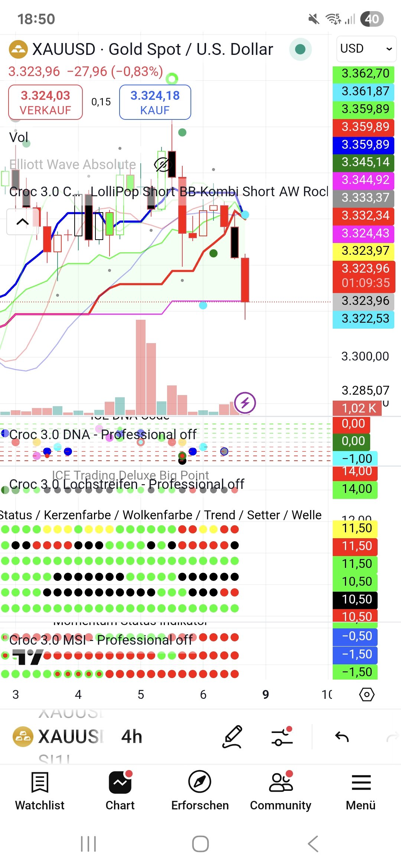Collapse the indicator legend with chevron
Screen dimensions: 401x868
tap(23, 222)
